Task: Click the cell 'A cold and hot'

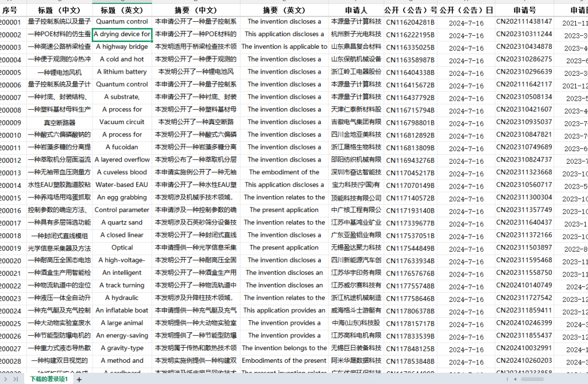Action: pyautogui.click(x=122, y=59)
